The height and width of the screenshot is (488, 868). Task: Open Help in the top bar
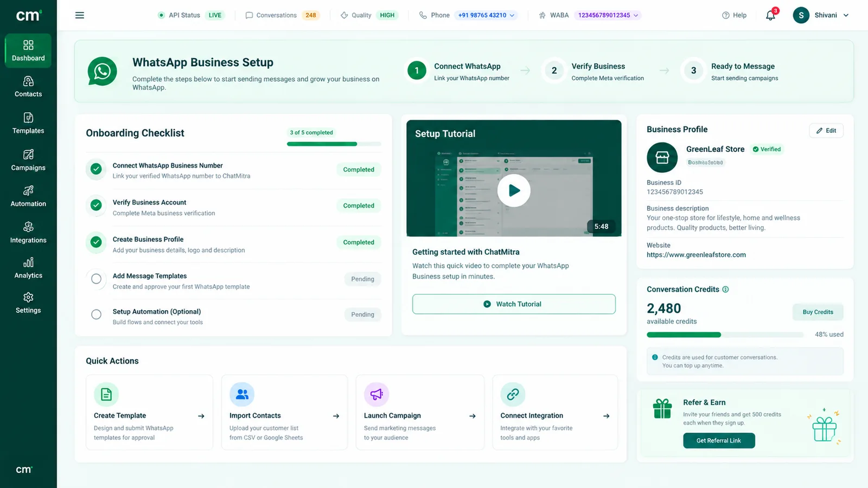click(734, 15)
